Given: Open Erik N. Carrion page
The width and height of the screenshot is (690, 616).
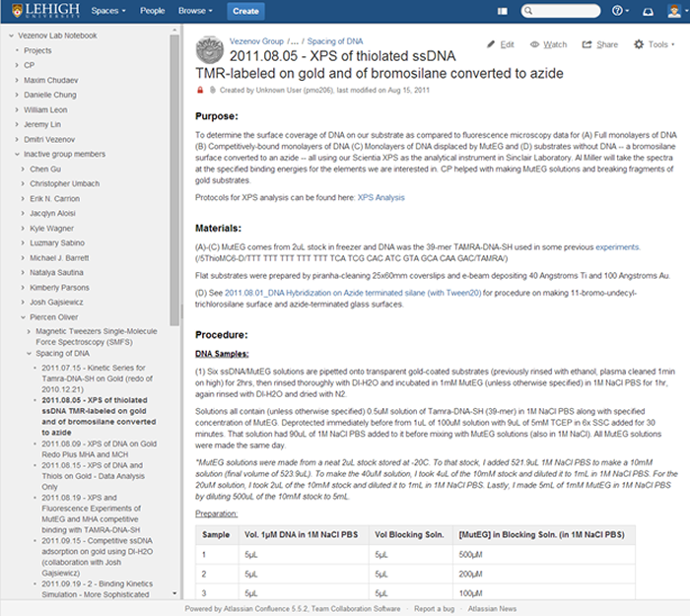Looking at the screenshot, I should click(54, 199).
